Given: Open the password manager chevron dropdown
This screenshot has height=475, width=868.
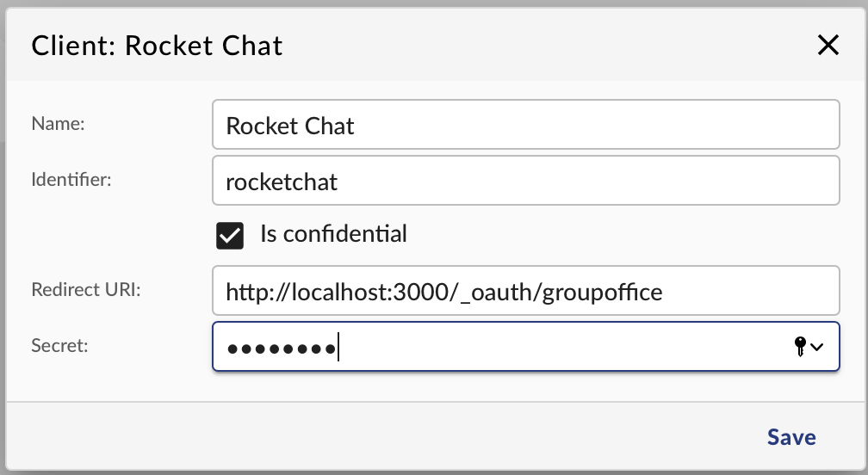Looking at the screenshot, I should point(816,348).
